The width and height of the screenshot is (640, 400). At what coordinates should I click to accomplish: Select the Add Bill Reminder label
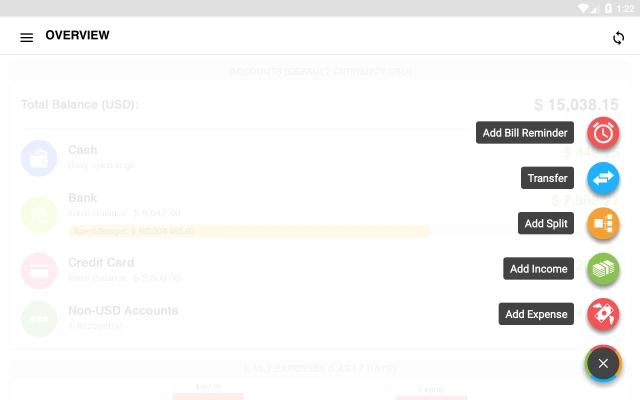[x=525, y=133]
